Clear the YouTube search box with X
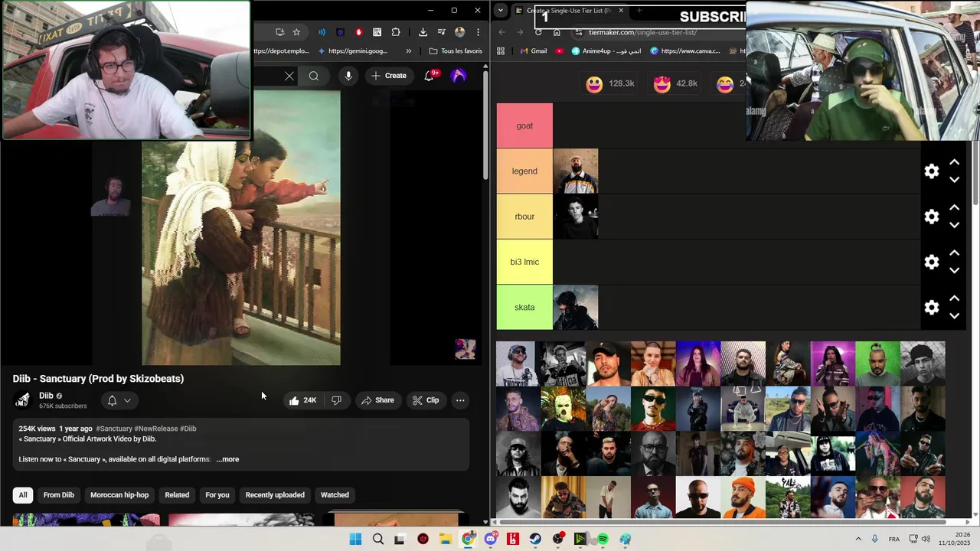Screen dimensions: 980x551 [x=289, y=76]
